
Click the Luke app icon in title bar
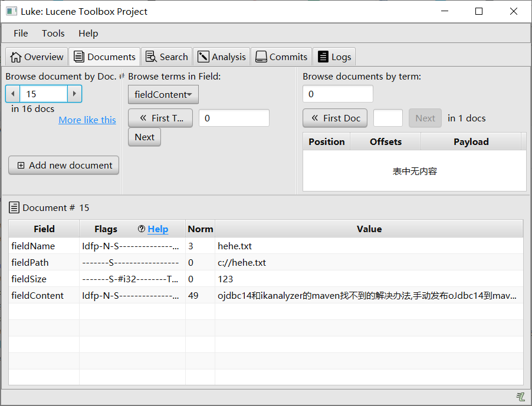(12, 11)
